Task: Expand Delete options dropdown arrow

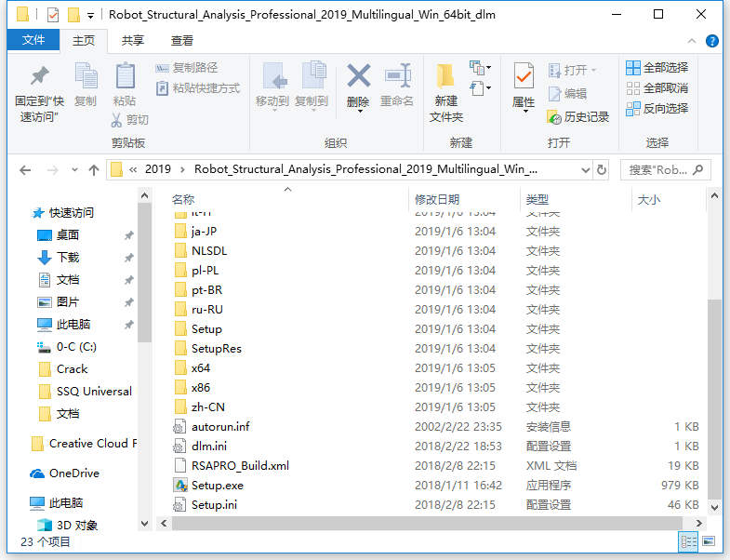Action: 360,111
